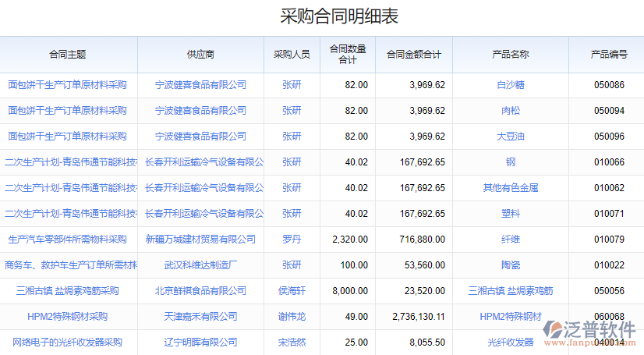Click the 大豆油 product link
This screenshot has width=644, height=355.
pos(510,137)
